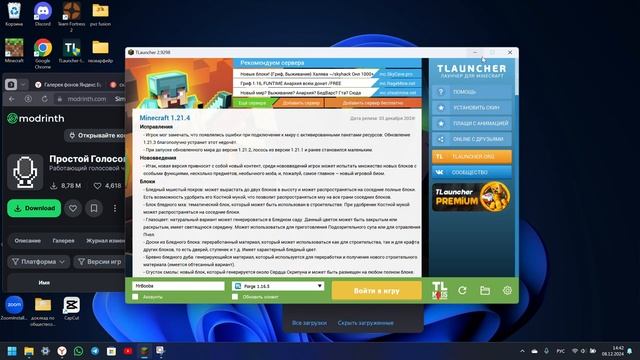Image resolution: width=640 pixels, height=360 pixels.
Task: Open the TL Mods pack icon in TLauncher
Action: click(x=440, y=290)
